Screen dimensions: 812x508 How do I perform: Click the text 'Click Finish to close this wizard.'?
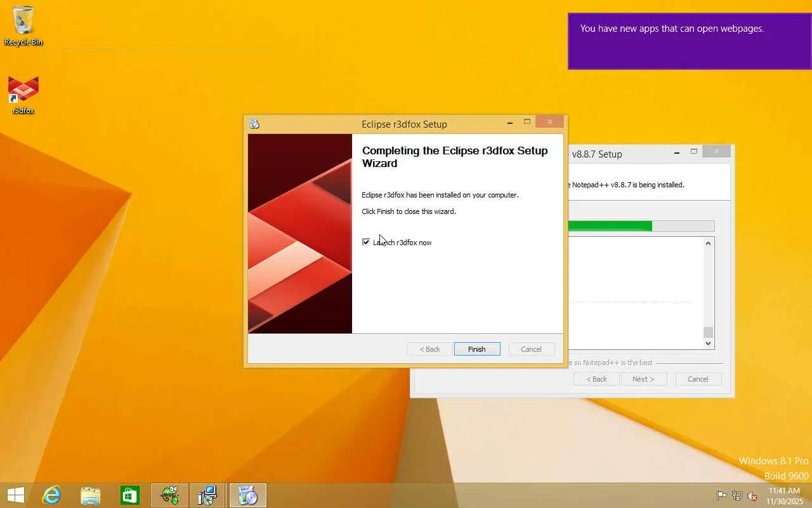tap(409, 211)
